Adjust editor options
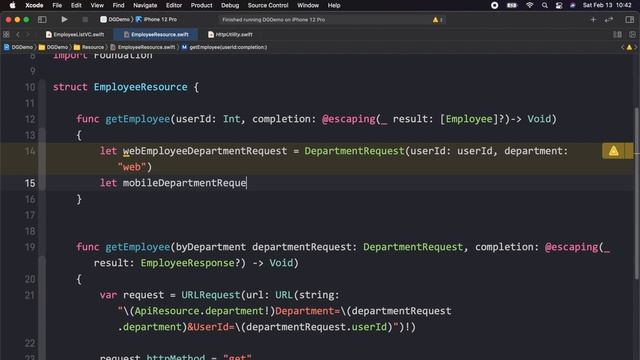 click(618, 34)
